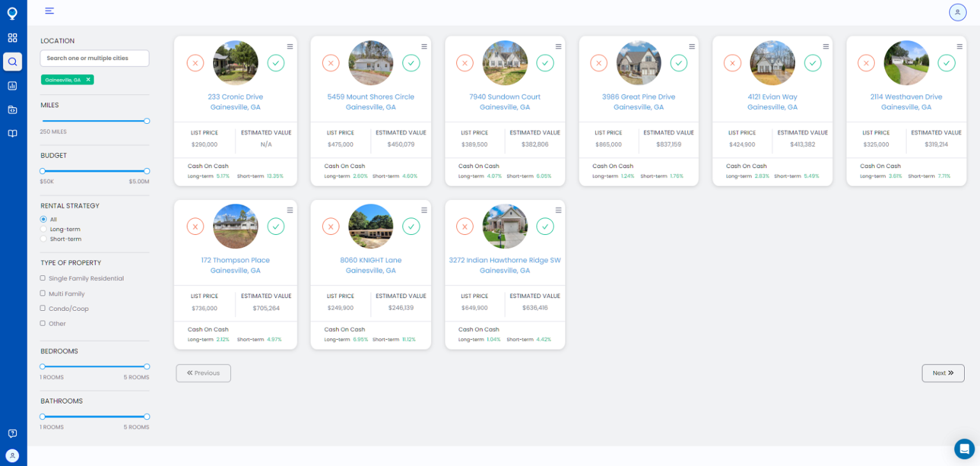Select the search magnifier icon in sidebar
This screenshot has width=980, height=466.
coord(12,61)
